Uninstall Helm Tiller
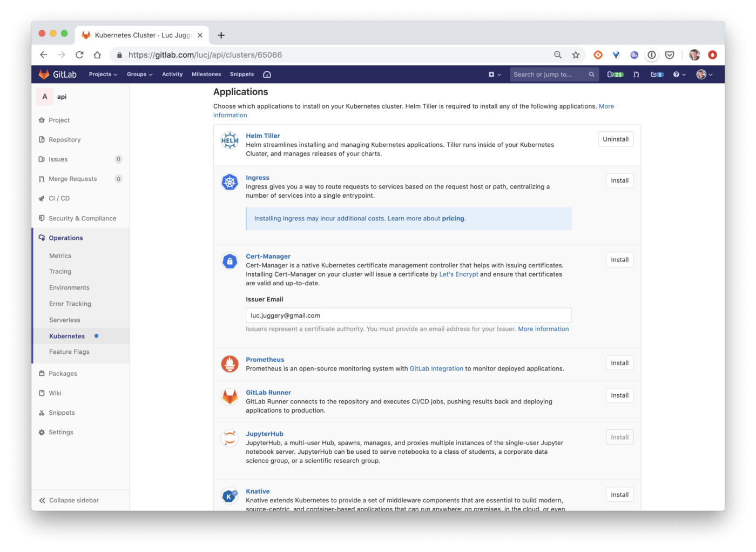 [x=616, y=139]
